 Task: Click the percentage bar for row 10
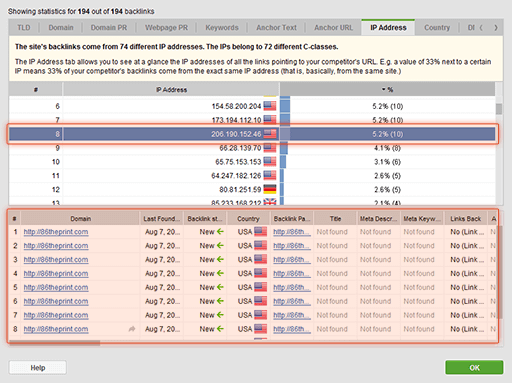pyautogui.click(x=283, y=162)
